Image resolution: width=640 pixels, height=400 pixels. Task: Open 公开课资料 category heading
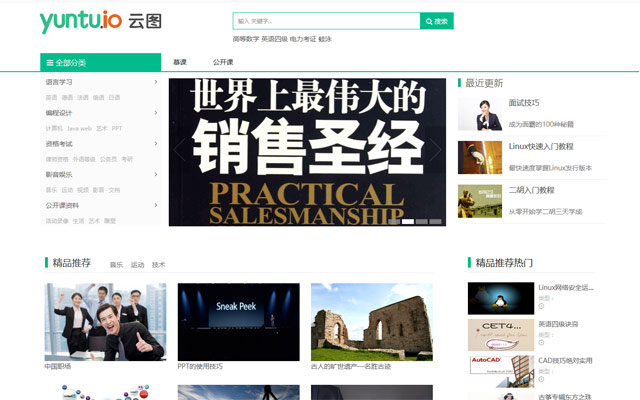point(62,205)
